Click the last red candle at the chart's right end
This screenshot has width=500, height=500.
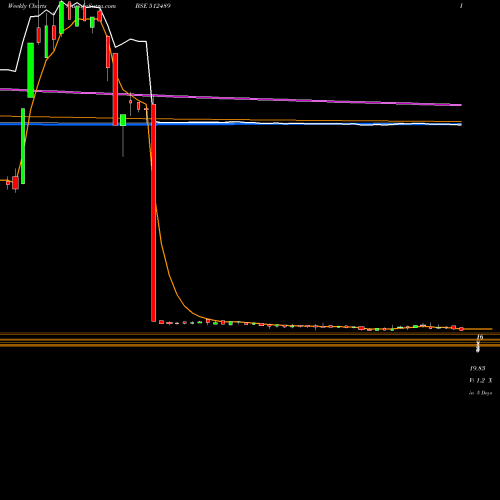(x=461, y=329)
